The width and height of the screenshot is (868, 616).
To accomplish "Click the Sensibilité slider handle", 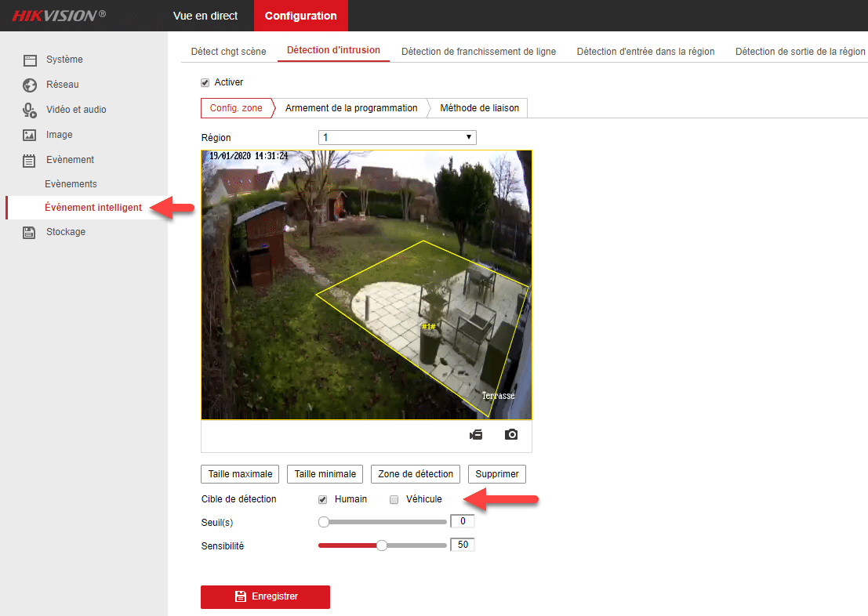I will 381,545.
